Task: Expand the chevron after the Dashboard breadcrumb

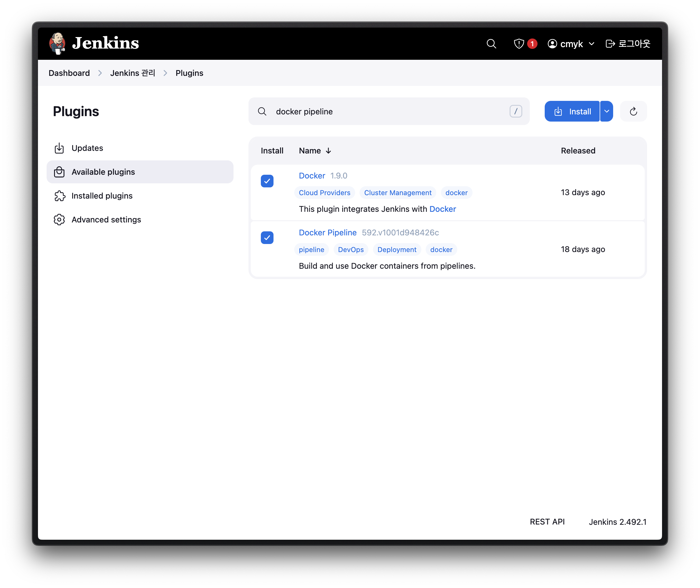Action: coord(100,73)
